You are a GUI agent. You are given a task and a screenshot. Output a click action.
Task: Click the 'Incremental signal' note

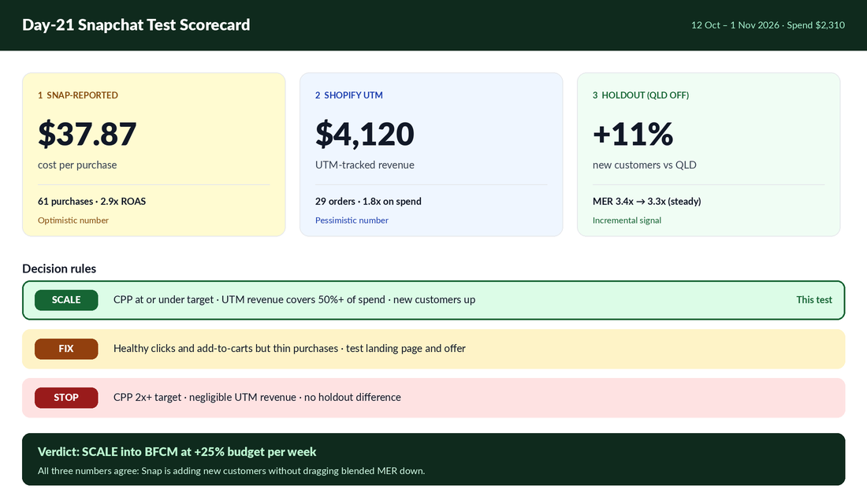(627, 220)
